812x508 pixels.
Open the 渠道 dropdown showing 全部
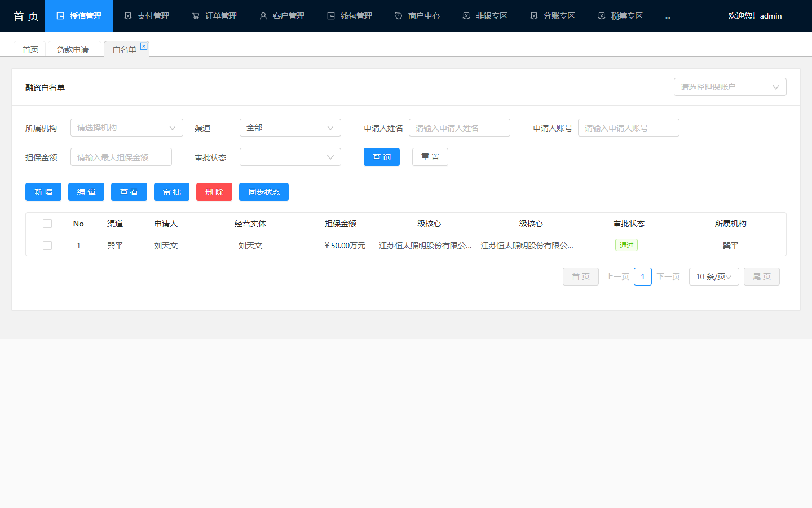coord(290,128)
